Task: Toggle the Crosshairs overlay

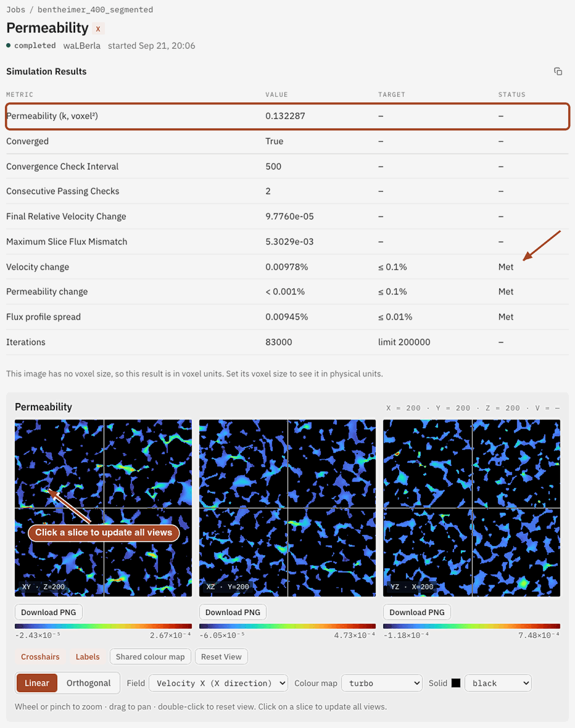Action: pyautogui.click(x=40, y=656)
